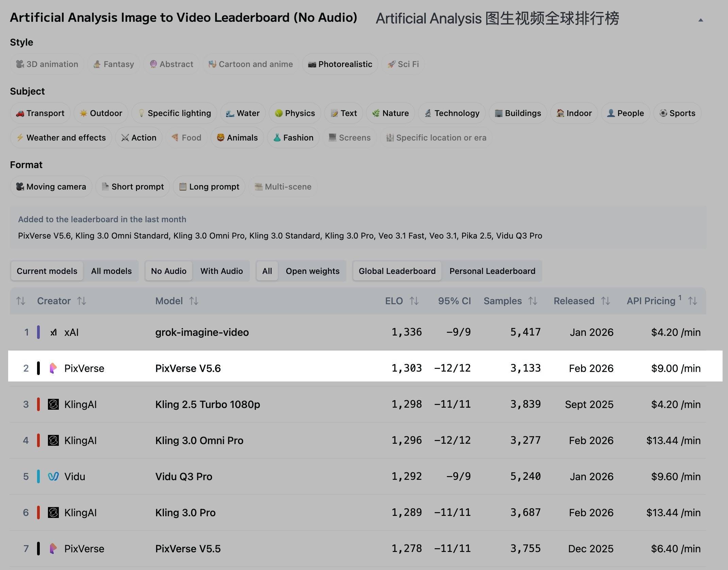Enable the Transport subject filter

40,113
